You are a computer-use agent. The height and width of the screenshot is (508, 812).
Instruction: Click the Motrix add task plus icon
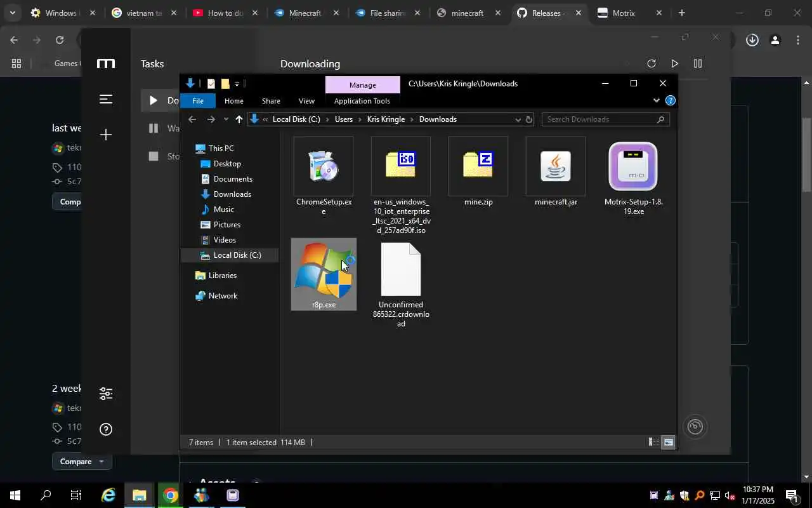106,135
